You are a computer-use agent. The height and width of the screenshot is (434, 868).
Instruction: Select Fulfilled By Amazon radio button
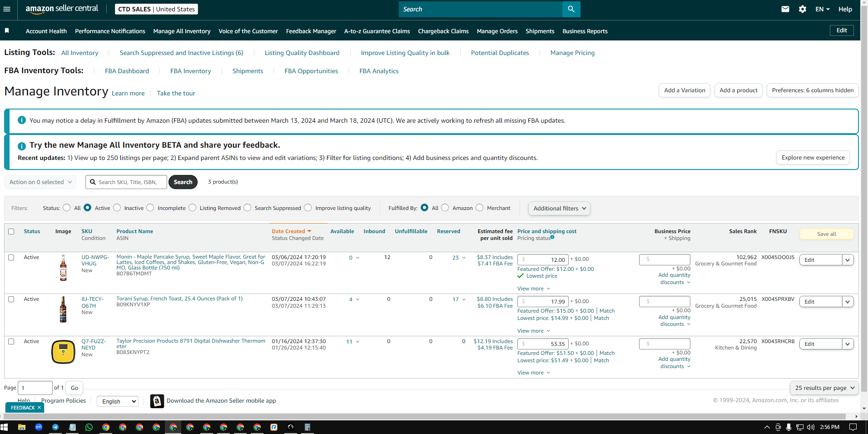point(445,208)
